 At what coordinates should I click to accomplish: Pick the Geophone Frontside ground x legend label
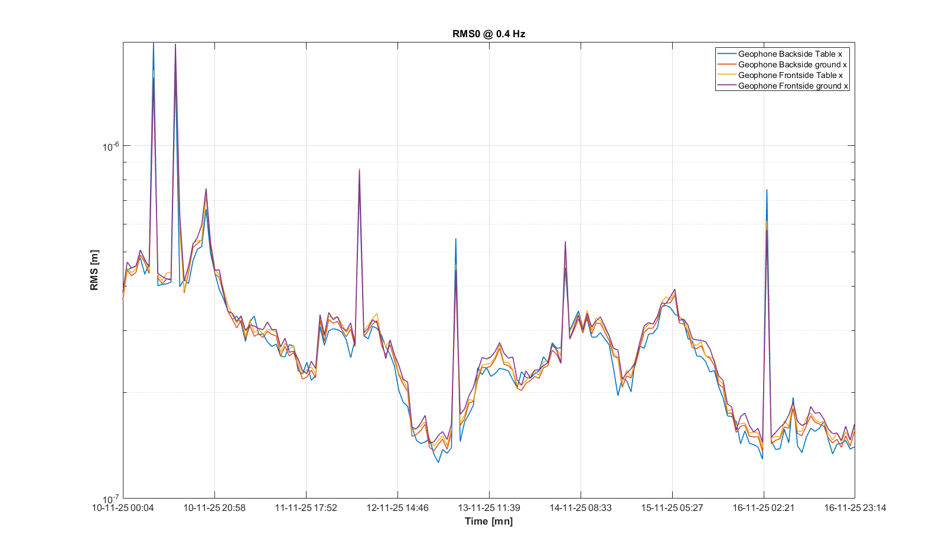tap(793, 86)
